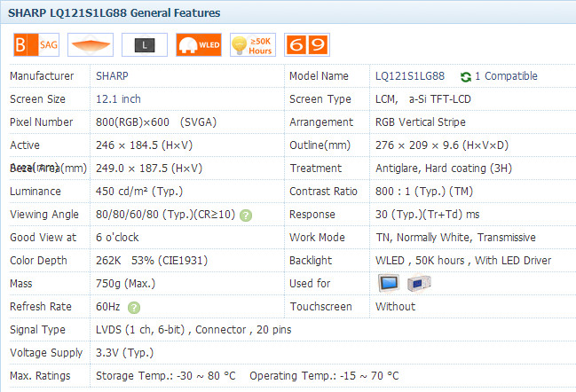Viewport: 576px width, 392px height.
Task: Click the Max. Ratings label
Action: coord(40,376)
